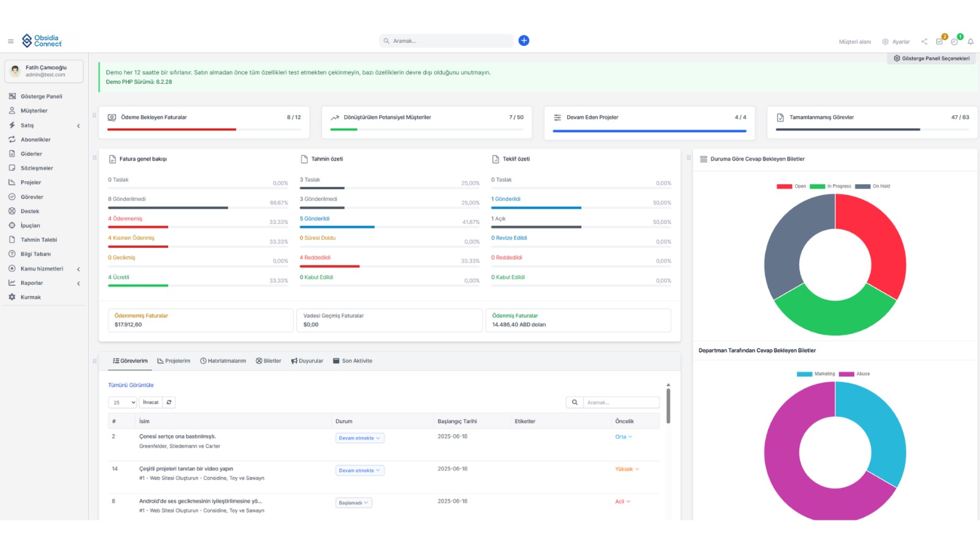This screenshot has height=551, width=980.
Task: Open the Bilgi Tabanı section
Action: click(x=36, y=253)
